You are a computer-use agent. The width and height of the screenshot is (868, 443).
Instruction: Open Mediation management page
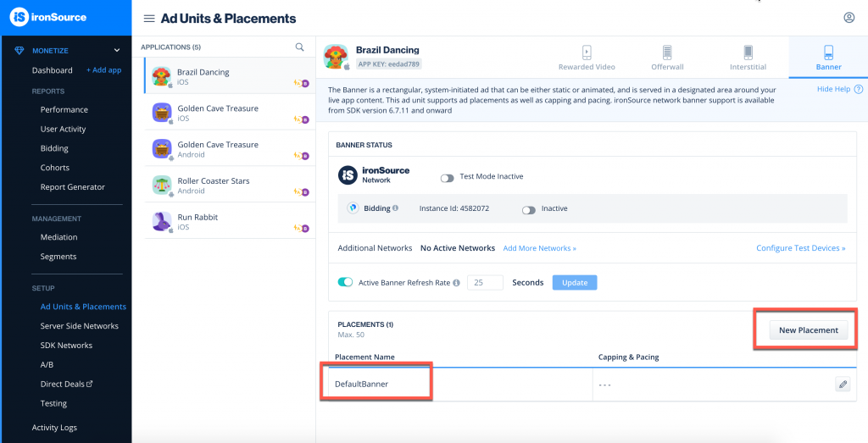tap(58, 236)
